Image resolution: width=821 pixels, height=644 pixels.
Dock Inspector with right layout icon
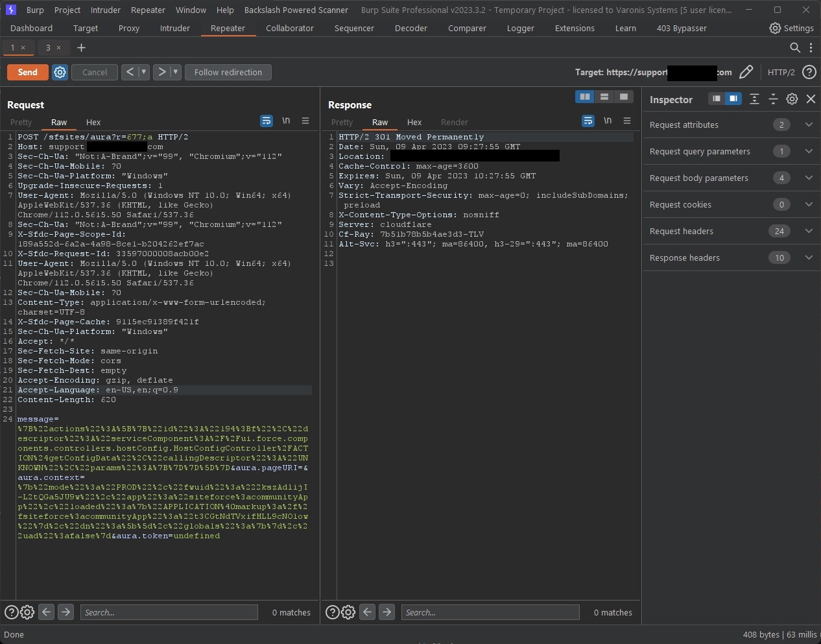[733, 99]
